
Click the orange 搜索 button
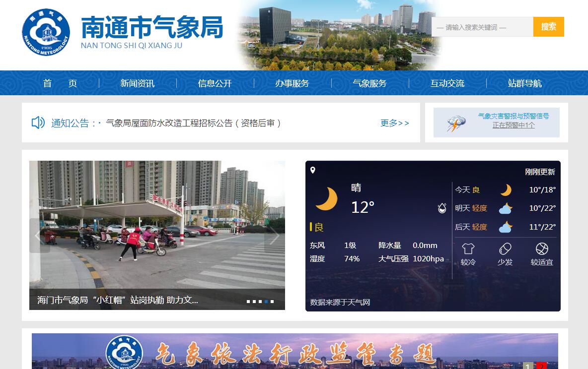(549, 27)
